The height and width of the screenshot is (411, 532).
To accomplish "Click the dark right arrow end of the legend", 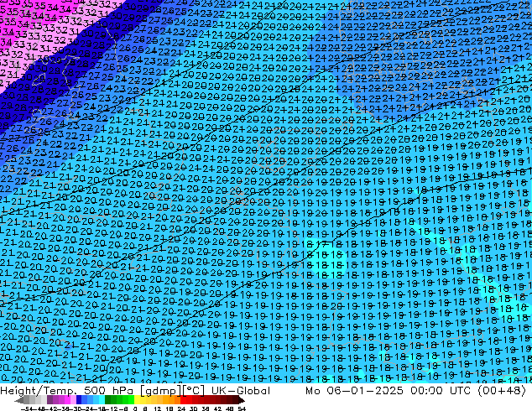I will (x=242, y=400).
